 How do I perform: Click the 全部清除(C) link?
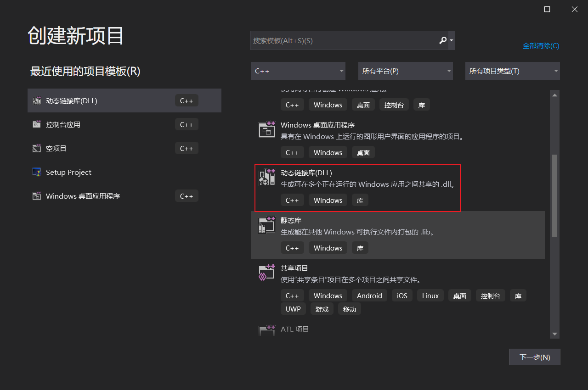pos(541,45)
